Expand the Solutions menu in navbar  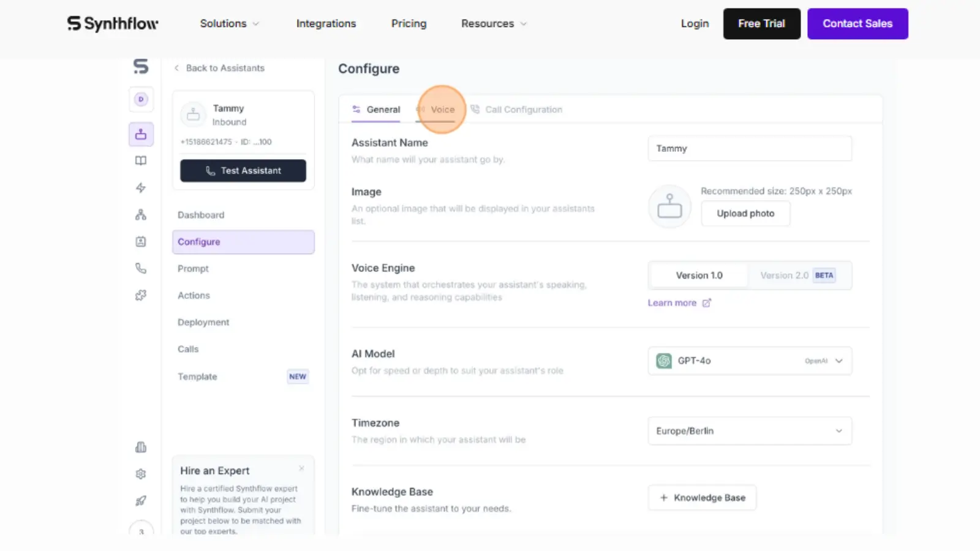pyautogui.click(x=229, y=24)
